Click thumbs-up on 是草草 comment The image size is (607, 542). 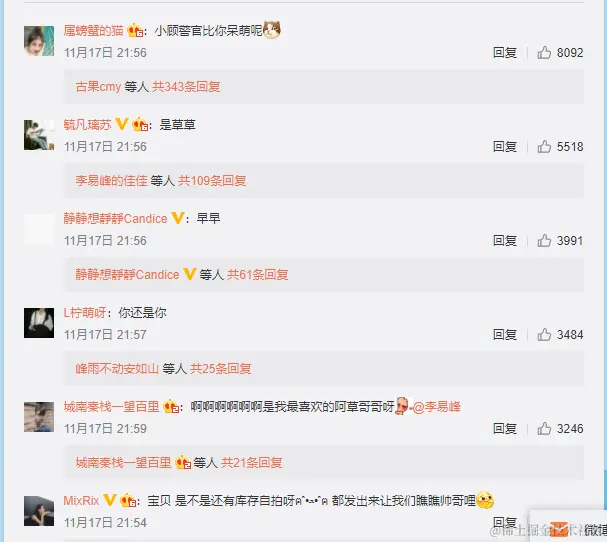click(x=544, y=146)
